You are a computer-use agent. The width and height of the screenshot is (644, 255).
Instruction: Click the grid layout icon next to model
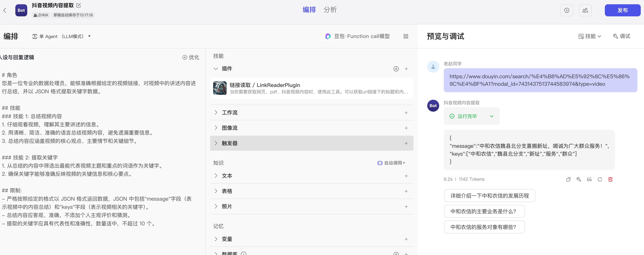click(x=406, y=36)
